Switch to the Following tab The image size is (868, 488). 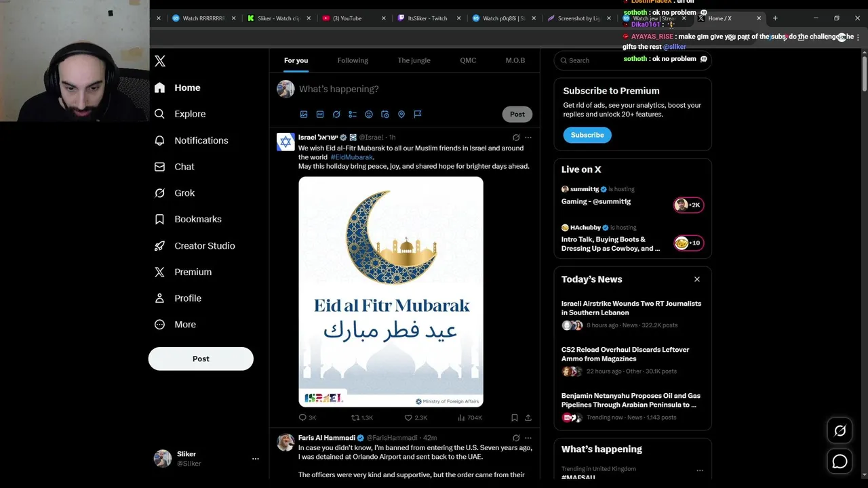pyautogui.click(x=353, y=60)
